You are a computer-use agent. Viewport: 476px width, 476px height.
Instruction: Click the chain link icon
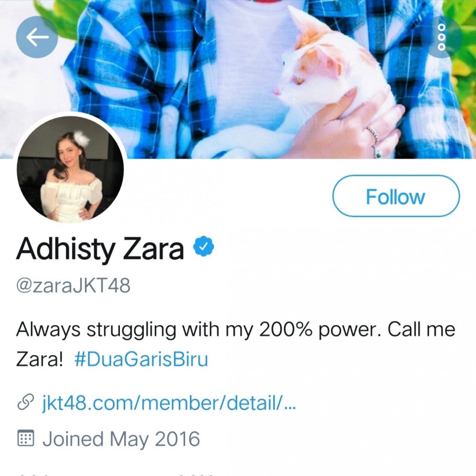tap(26, 402)
